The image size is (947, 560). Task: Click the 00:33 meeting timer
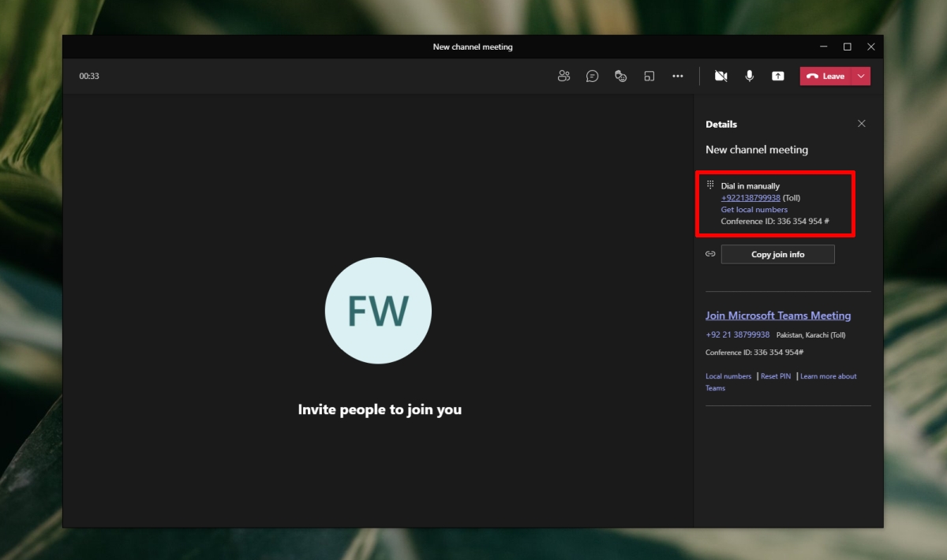coord(89,77)
